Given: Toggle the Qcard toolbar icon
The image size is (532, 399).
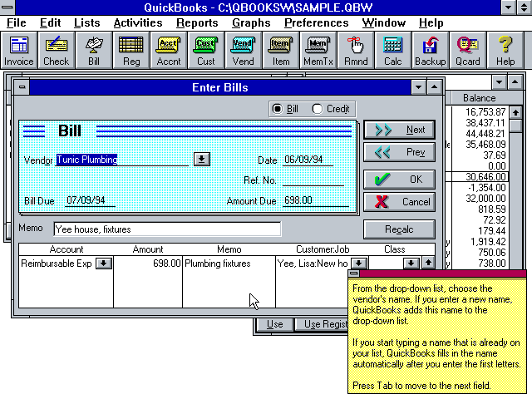Looking at the screenshot, I should pos(467,50).
